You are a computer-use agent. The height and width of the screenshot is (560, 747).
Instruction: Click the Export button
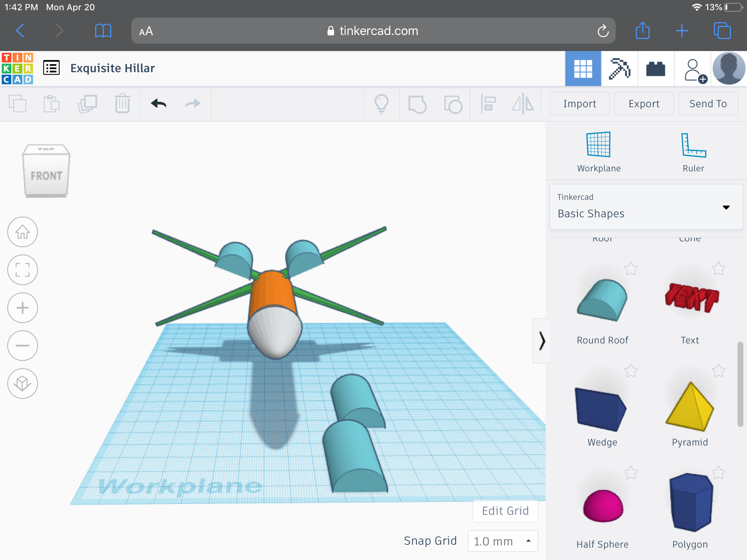pos(644,104)
